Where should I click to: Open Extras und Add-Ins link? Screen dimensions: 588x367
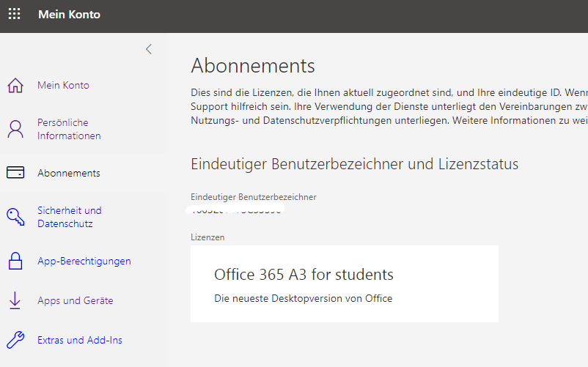pyautogui.click(x=80, y=340)
